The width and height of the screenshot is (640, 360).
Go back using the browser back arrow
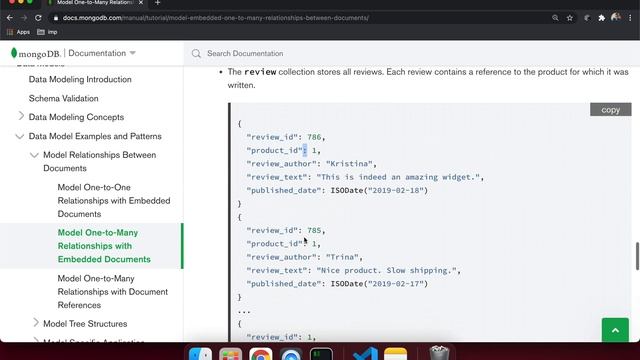click(x=10, y=18)
